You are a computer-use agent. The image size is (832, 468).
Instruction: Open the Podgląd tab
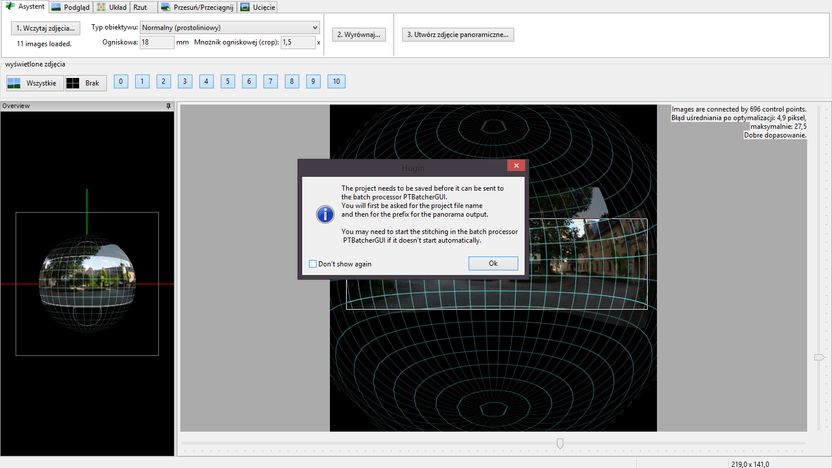[x=71, y=7]
